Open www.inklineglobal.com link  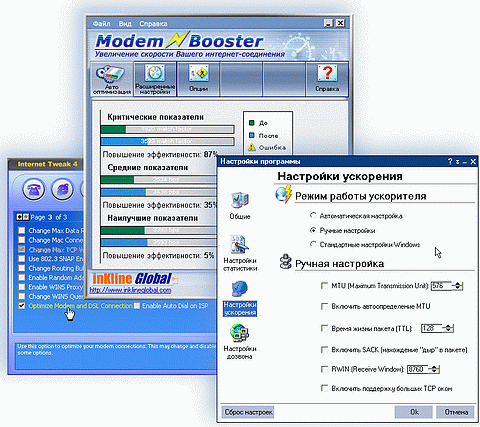click(130, 290)
